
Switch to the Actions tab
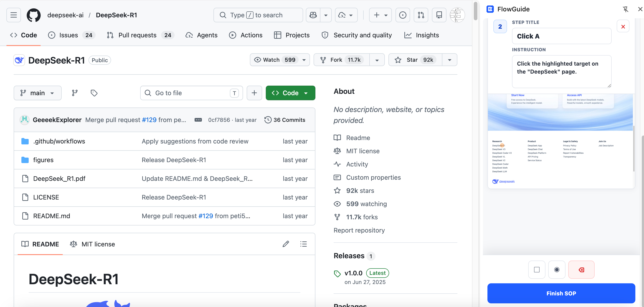[246, 35]
